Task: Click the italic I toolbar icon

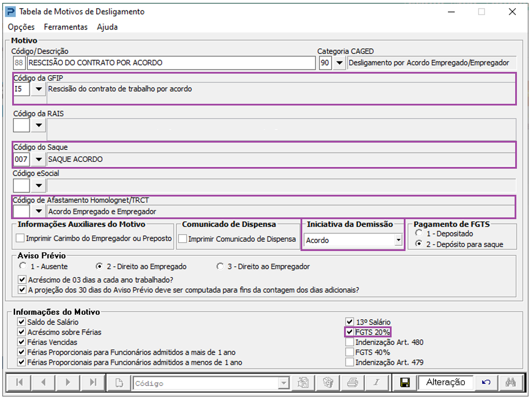Action: (x=377, y=383)
